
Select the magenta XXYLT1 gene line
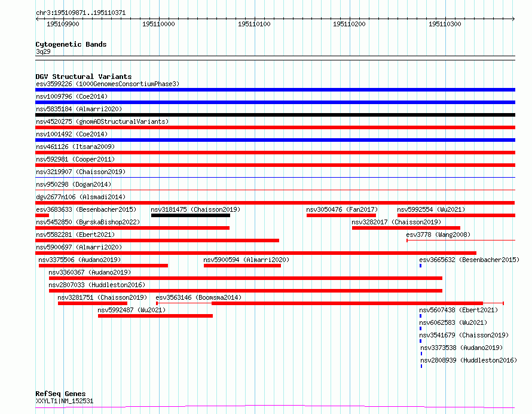point(275,407)
